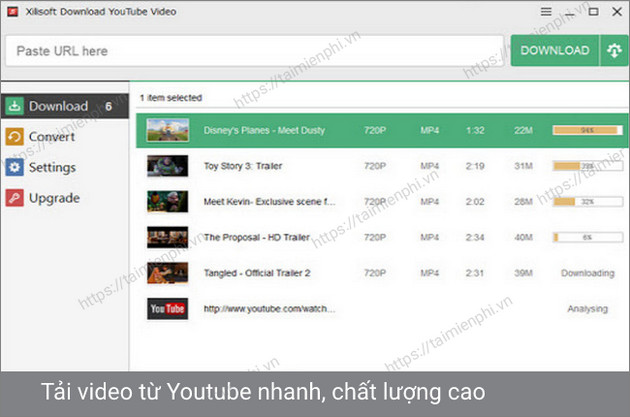Image resolution: width=630 pixels, height=417 pixels.
Task: Open the hamburger menu icon
Action: point(546,12)
